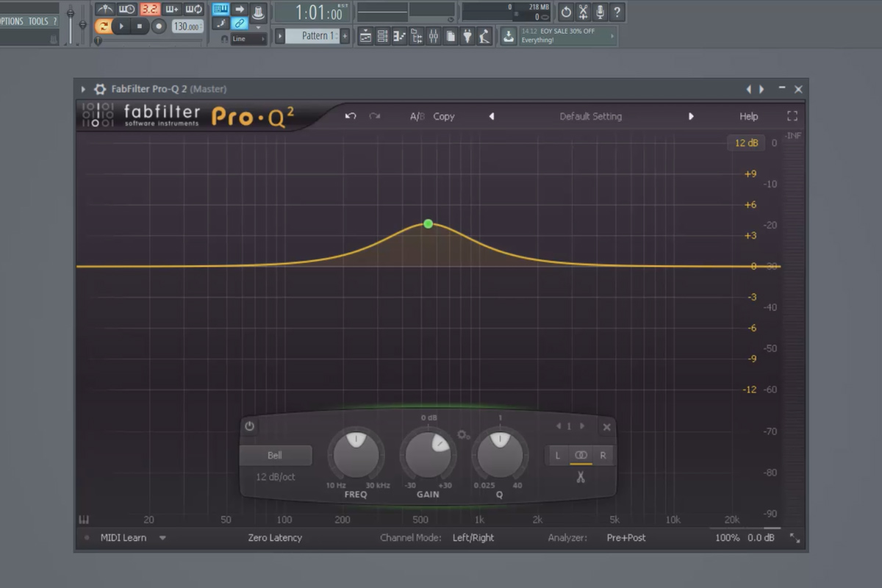Toggle band power button in band panel
The height and width of the screenshot is (588, 882).
coord(249,426)
